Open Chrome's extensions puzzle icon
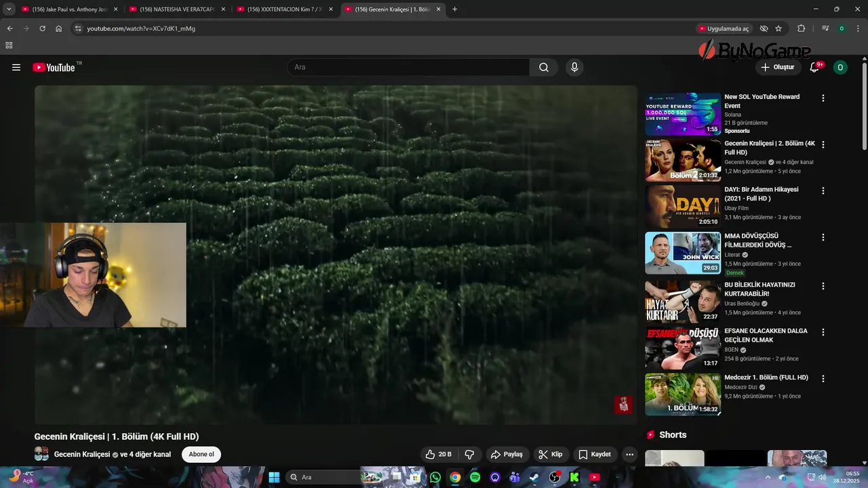 click(x=801, y=28)
